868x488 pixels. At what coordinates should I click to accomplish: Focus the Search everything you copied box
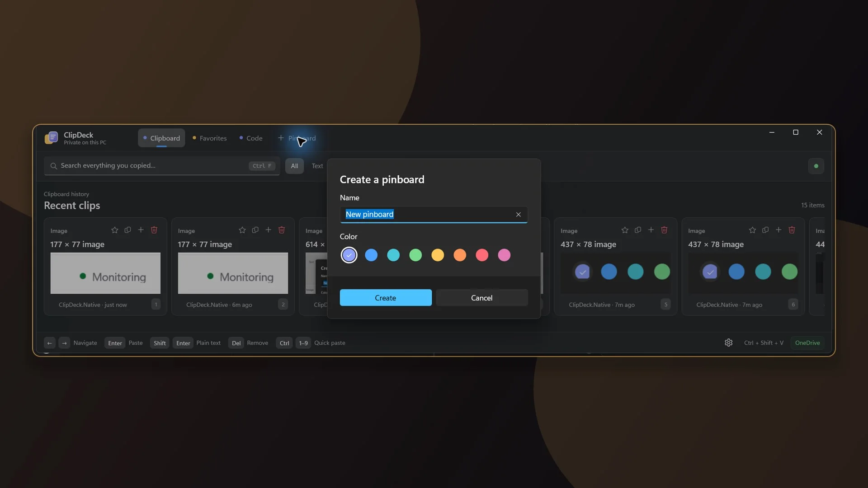point(162,166)
